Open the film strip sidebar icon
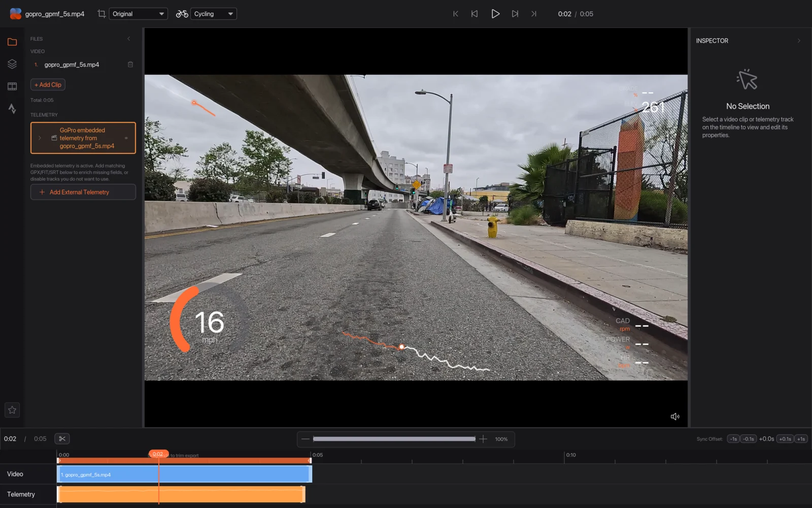Viewport: 812px width, 508px height. (x=12, y=86)
